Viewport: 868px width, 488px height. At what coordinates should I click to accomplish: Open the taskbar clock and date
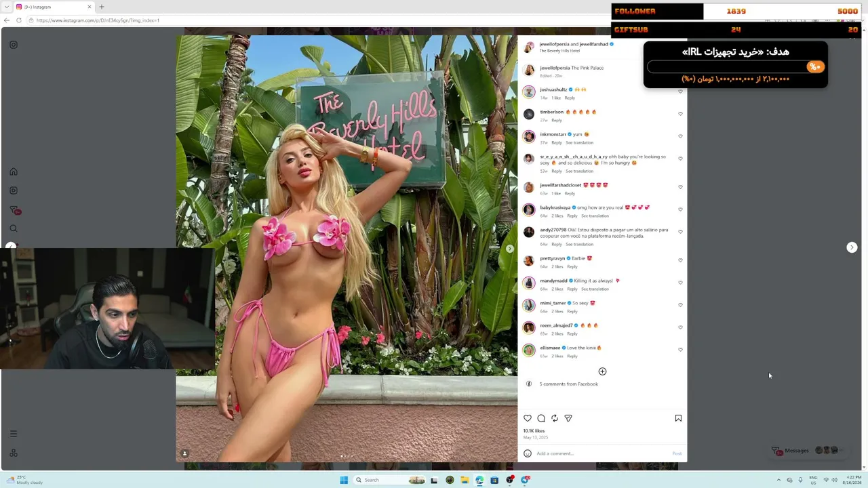click(852, 480)
